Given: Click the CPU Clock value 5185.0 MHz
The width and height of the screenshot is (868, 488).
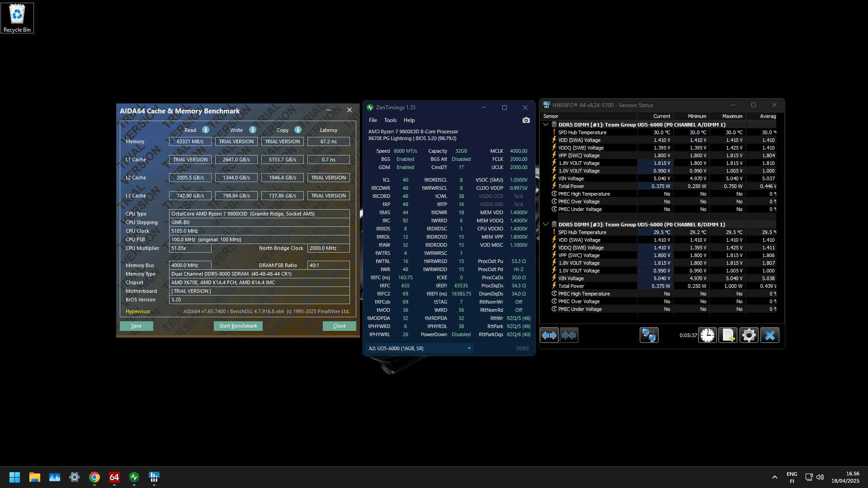Looking at the screenshot, I should pos(259,231).
